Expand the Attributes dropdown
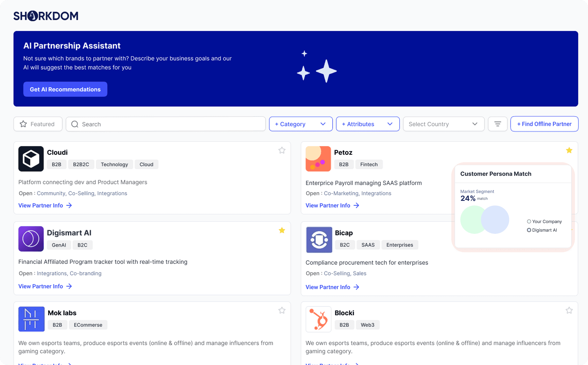Screen dimensions: 588x365 (x=368, y=124)
